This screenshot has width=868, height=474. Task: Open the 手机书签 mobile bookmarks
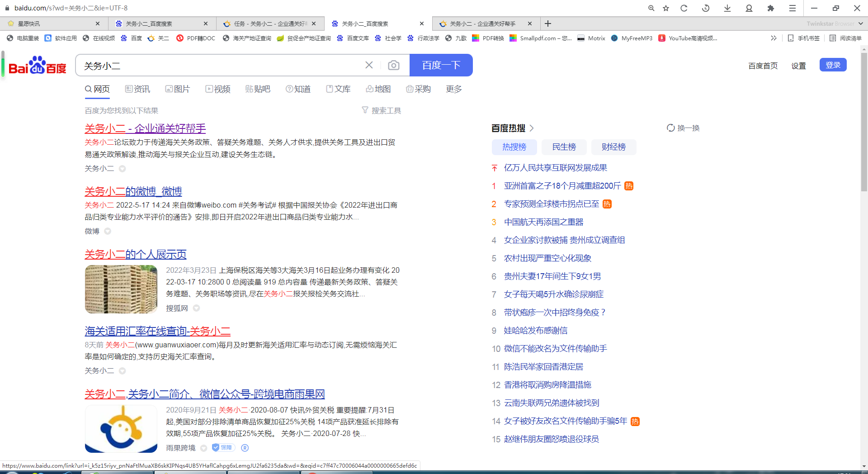[804, 38]
